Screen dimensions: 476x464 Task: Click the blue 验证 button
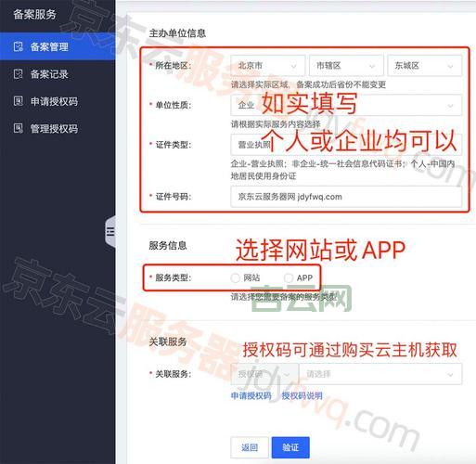290,447
